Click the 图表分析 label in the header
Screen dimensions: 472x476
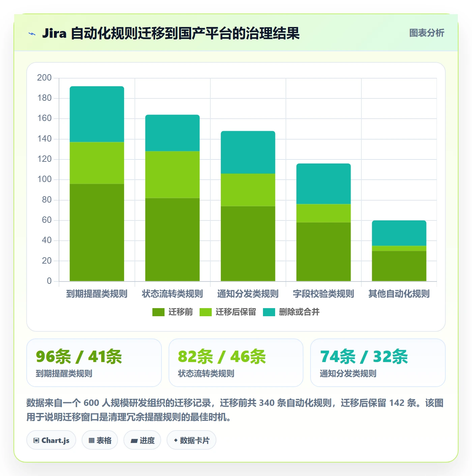click(x=426, y=33)
